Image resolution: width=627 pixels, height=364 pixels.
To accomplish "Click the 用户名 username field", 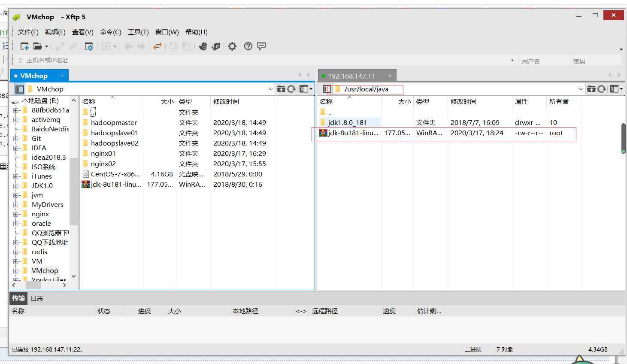I will click(544, 61).
